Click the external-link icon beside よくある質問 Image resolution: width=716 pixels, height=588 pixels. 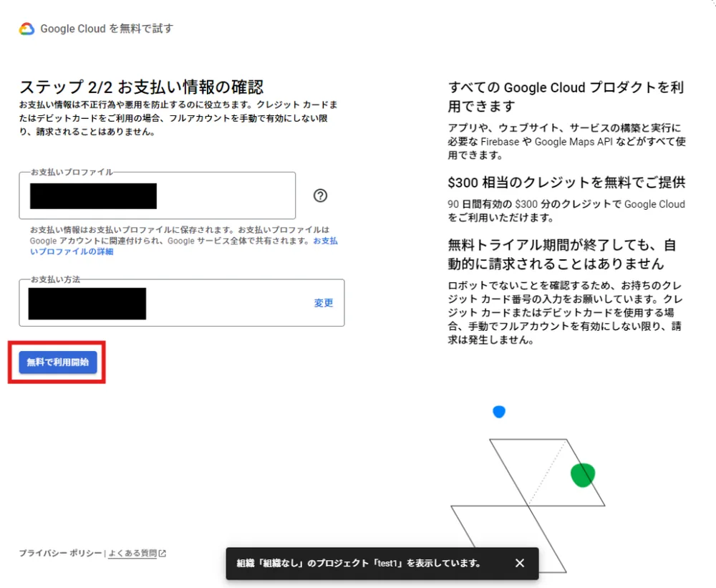click(x=162, y=554)
